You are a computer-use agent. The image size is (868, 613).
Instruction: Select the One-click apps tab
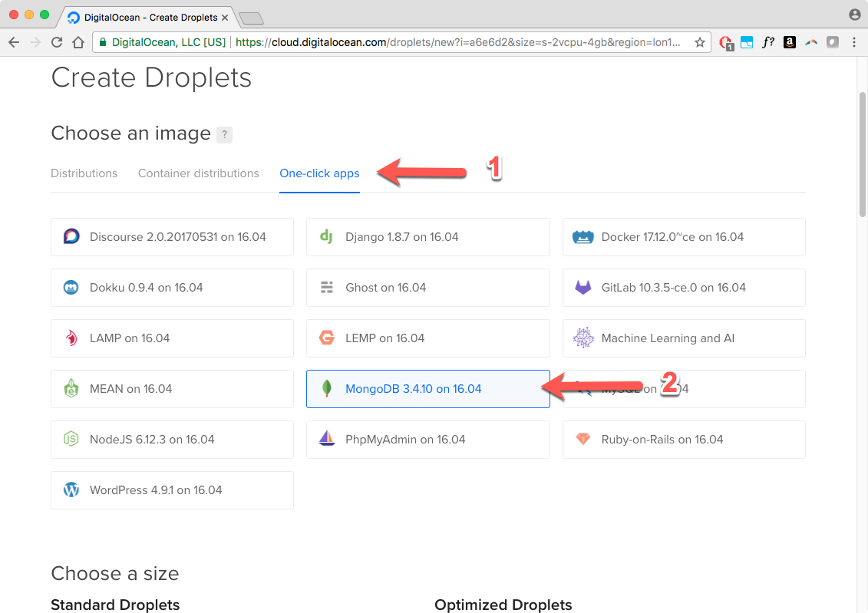click(319, 173)
